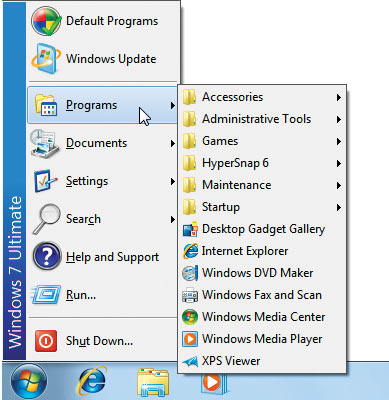Screen dimensions: 389x400
Task: Expand the Startup submenu arrow
Action: pos(339,207)
